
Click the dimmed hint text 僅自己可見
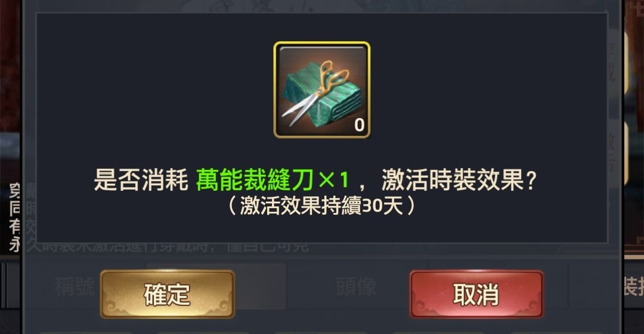click(x=267, y=247)
